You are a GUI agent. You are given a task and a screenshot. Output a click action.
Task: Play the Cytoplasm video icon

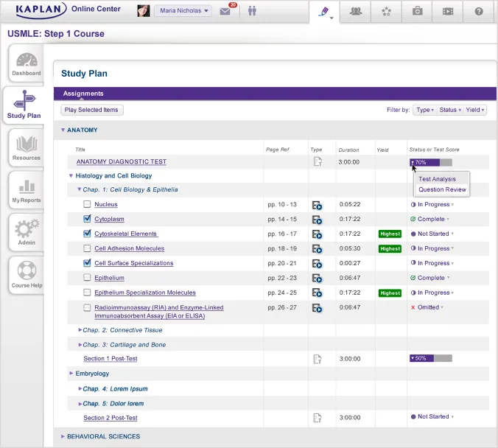[317, 220]
